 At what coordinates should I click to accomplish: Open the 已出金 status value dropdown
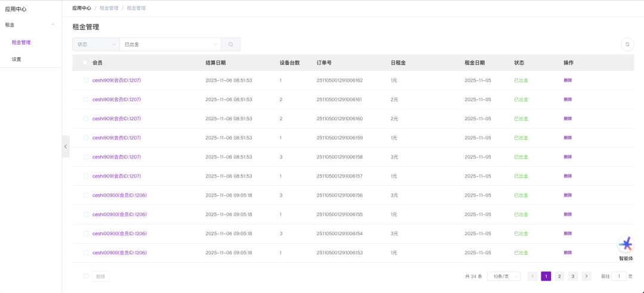point(170,44)
